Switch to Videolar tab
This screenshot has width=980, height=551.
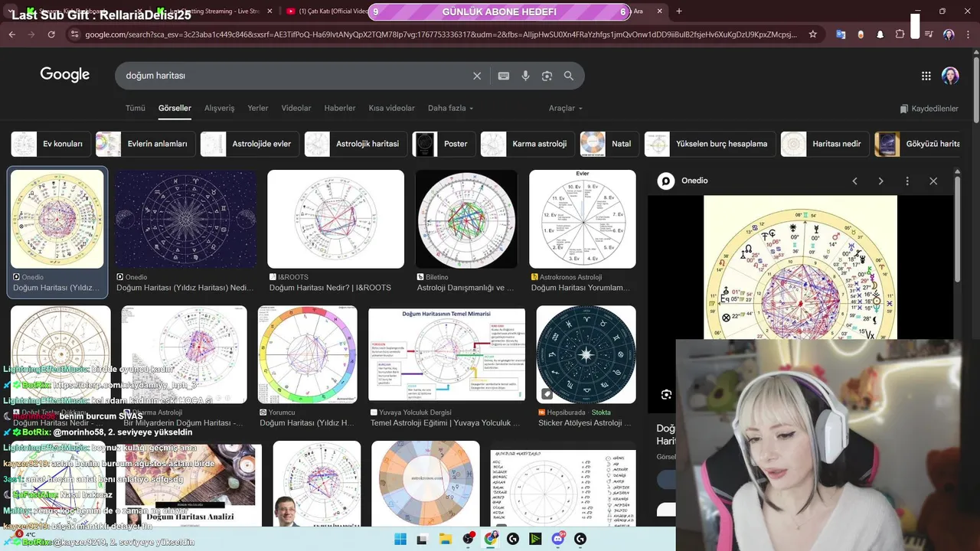tap(296, 109)
